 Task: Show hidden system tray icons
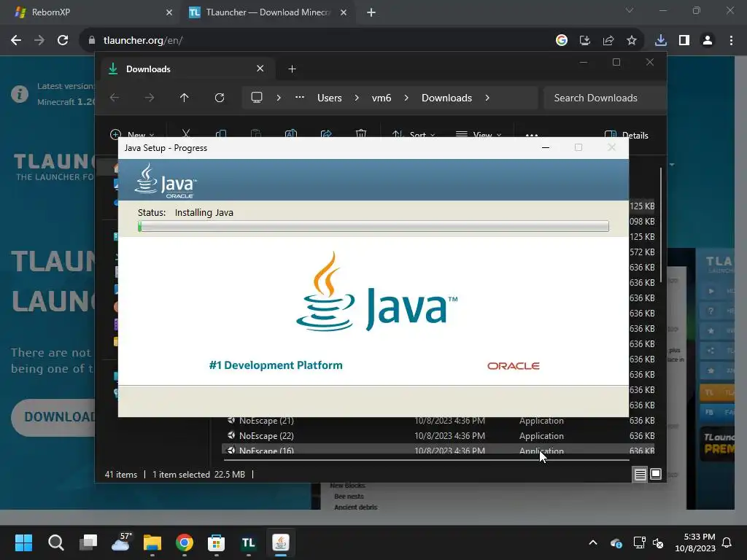tap(592, 542)
